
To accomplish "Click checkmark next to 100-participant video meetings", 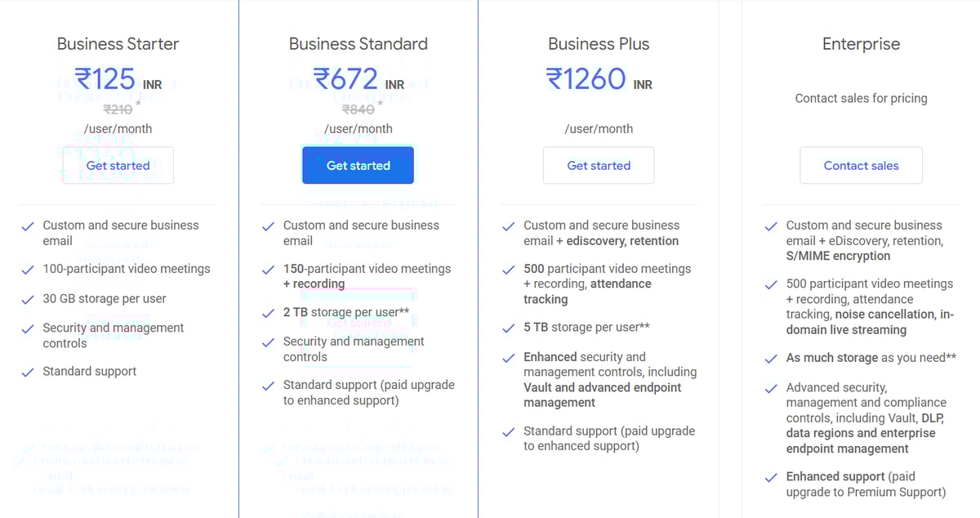I will tap(28, 270).
